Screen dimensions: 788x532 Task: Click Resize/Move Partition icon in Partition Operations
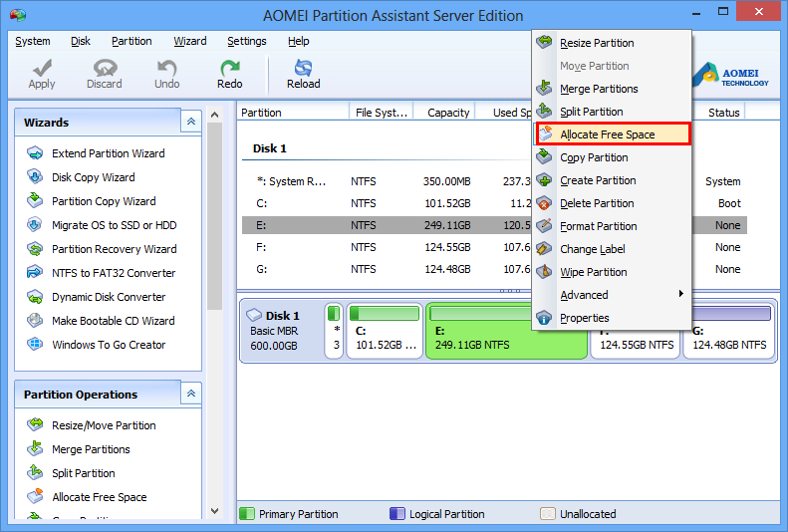coord(35,425)
